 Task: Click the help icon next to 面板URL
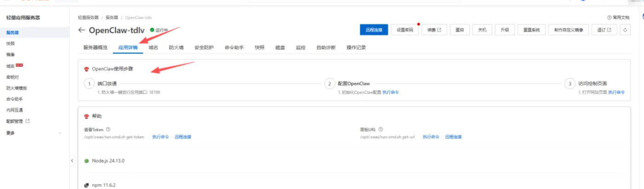tap(380, 129)
